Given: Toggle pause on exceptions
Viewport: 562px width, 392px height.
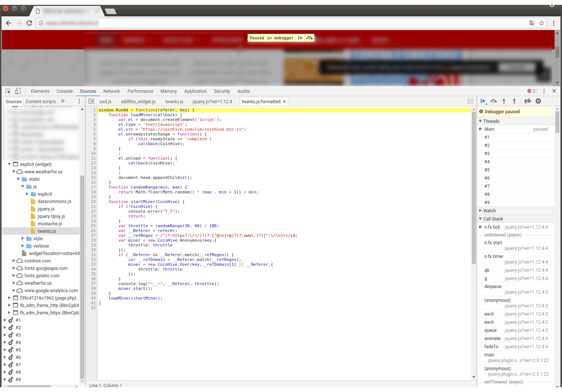Looking at the screenshot, I should (x=538, y=101).
